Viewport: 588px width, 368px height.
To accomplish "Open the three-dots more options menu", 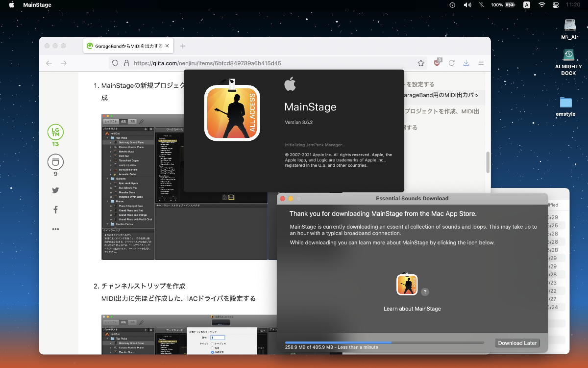I will click(x=55, y=229).
